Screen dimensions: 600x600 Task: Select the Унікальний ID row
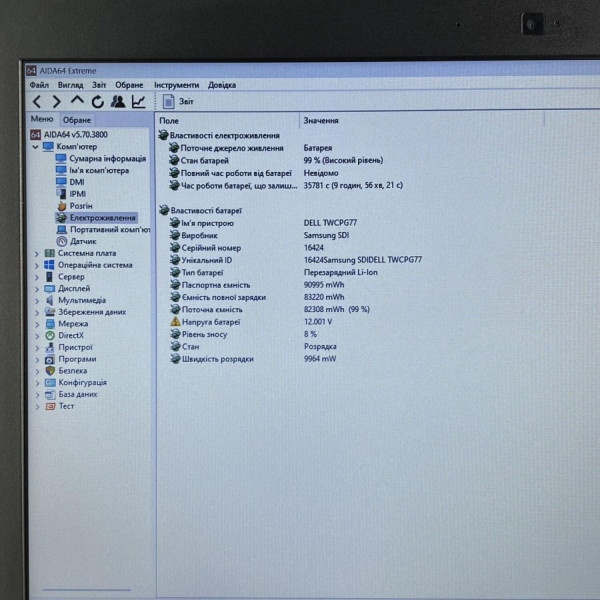click(x=295, y=260)
